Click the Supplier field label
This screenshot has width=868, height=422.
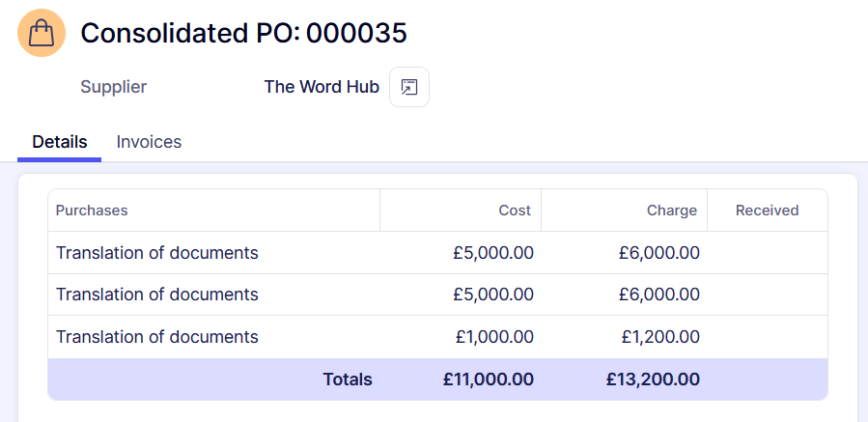114,87
